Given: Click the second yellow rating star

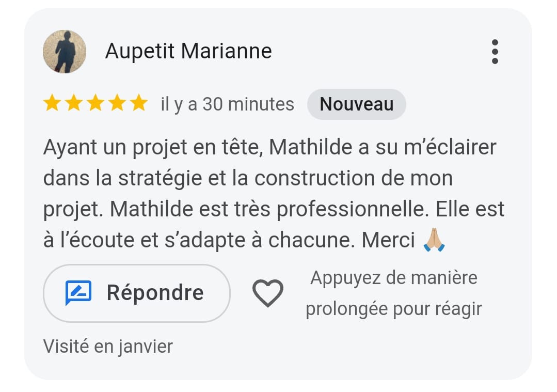Looking at the screenshot, I should (74, 103).
